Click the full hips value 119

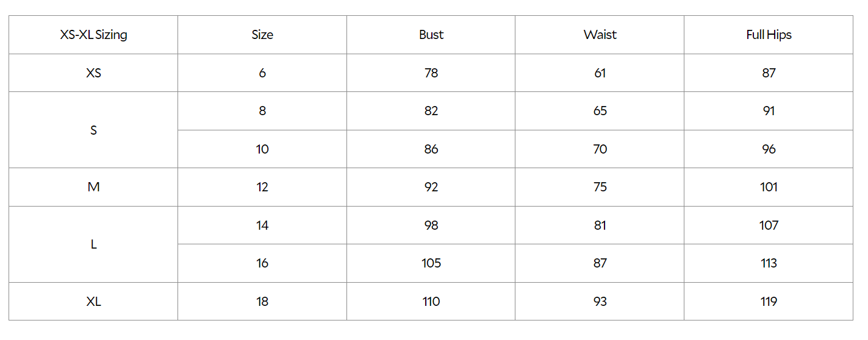click(x=769, y=302)
